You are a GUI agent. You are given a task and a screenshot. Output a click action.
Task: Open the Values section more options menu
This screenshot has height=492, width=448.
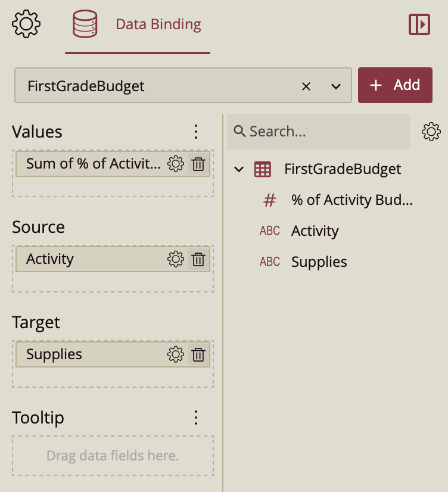[x=196, y=132]
